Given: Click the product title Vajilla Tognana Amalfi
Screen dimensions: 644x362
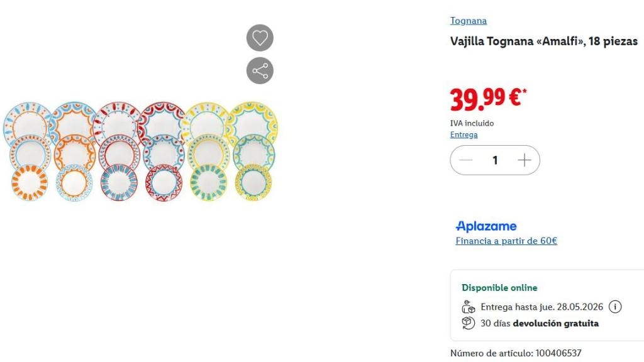Looking at the screenshot, I should pos(544,41).
